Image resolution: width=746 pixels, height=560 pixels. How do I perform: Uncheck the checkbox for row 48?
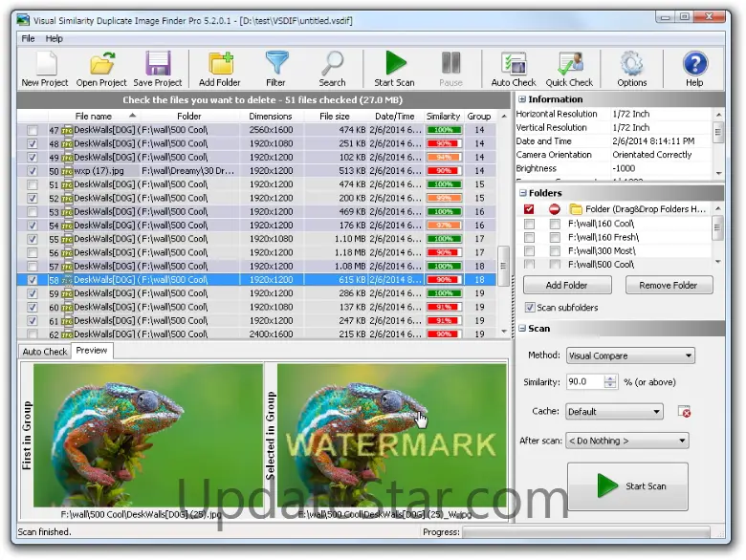point(33,143)
